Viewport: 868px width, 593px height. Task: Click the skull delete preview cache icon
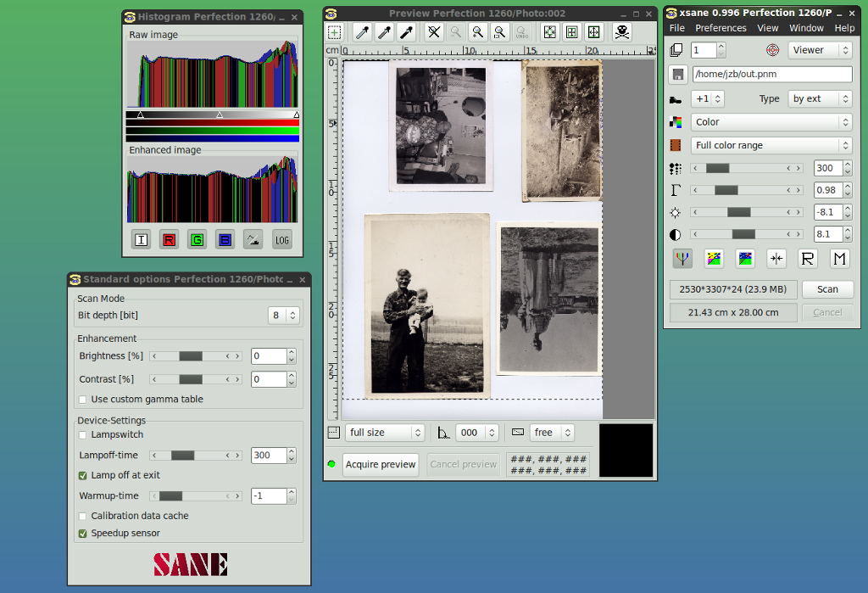pyautogui.click(x=622, y=32)
